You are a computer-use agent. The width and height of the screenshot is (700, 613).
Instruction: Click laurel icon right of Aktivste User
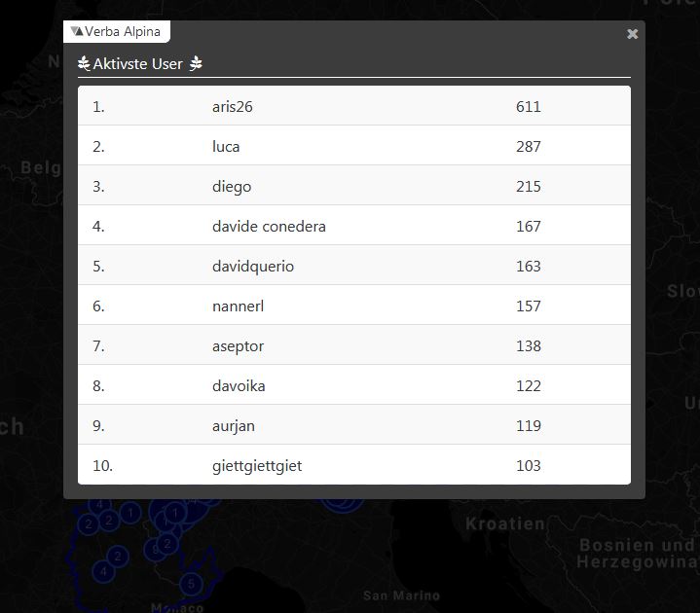(x=196, y=64)
